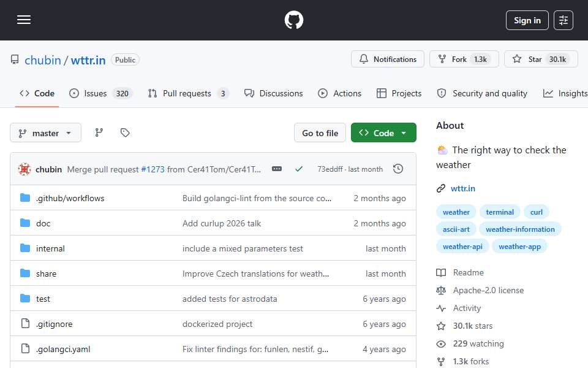View tags via the tag icon
This screenshot has width=588, height=368.
[125, 132]
